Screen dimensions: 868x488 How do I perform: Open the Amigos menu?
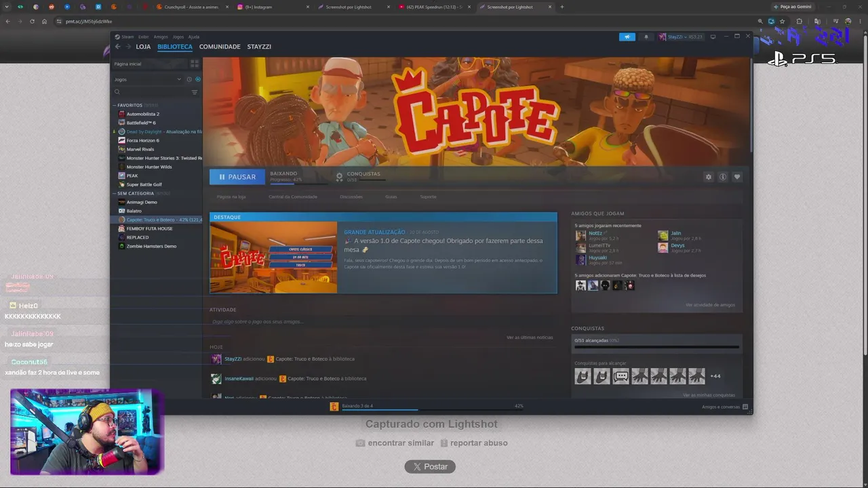pos(161,37)
